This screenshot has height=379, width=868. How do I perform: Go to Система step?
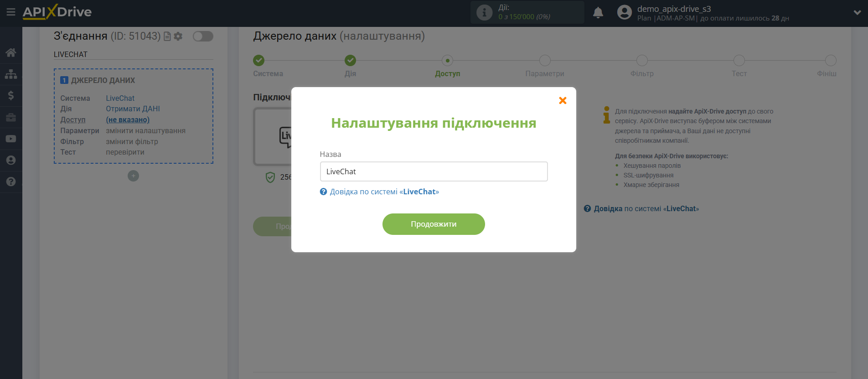(x=258, y=60)
